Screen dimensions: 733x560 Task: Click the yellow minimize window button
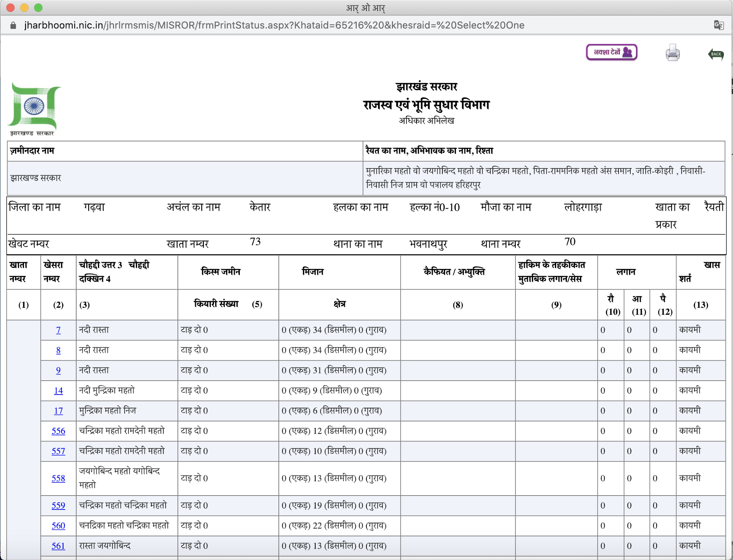24,8
